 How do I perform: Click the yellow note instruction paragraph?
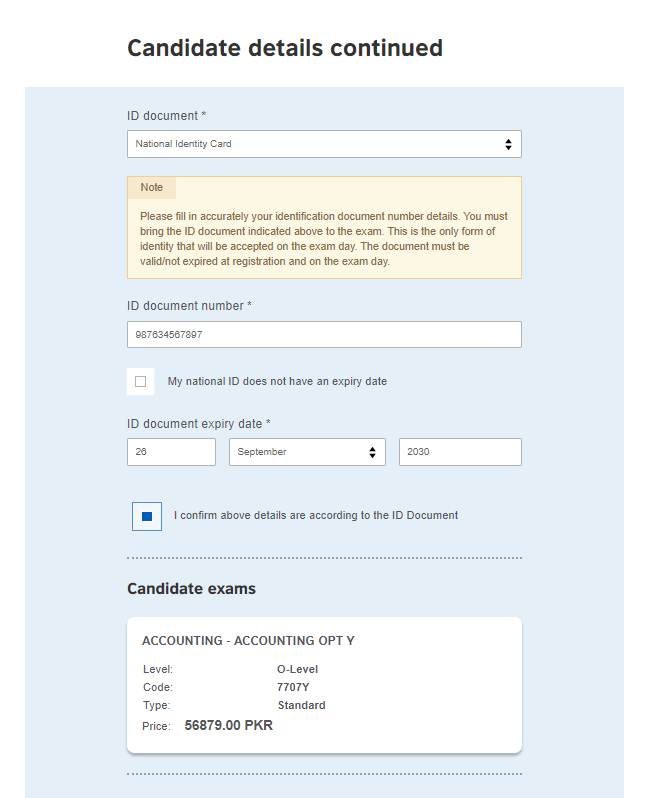(324, 238)
